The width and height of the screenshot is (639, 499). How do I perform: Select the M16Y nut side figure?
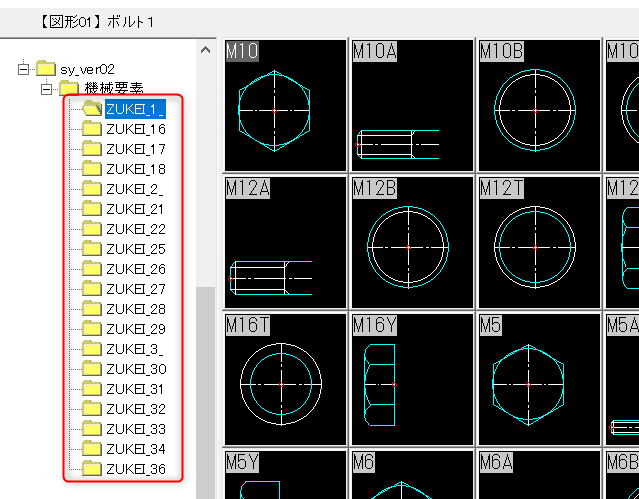click(412, 380)
